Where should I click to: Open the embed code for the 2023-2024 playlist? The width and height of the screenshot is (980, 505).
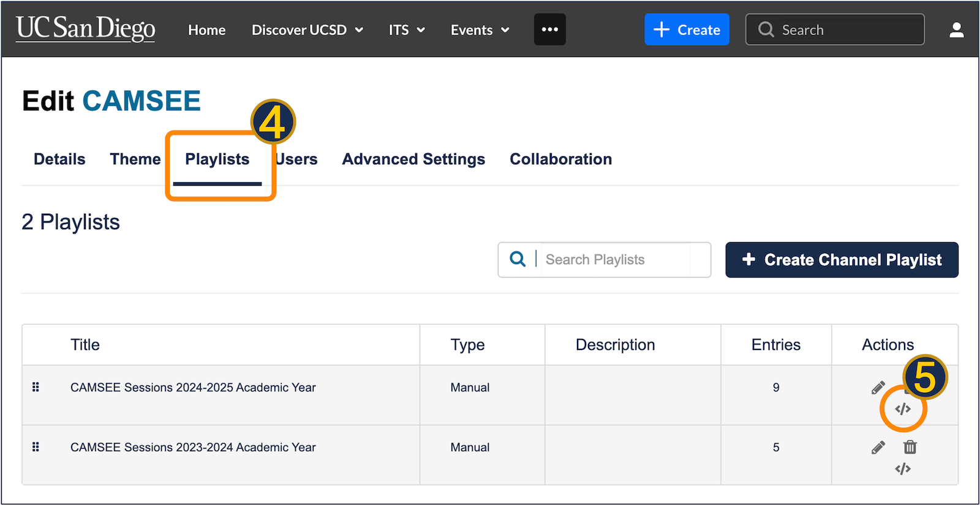tap(903, 469)
